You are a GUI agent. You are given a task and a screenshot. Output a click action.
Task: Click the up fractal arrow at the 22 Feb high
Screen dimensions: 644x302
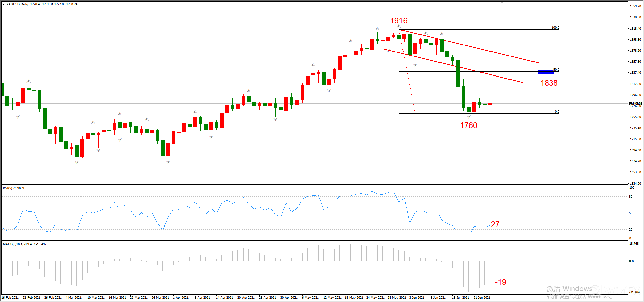pyautogui.click(x=29, y=81)
